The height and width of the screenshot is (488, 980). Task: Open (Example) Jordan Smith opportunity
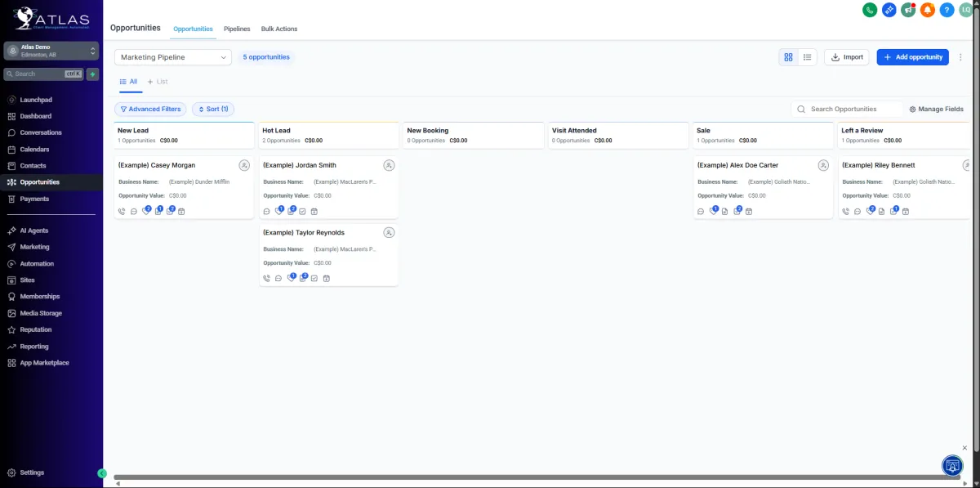[300, 165]
